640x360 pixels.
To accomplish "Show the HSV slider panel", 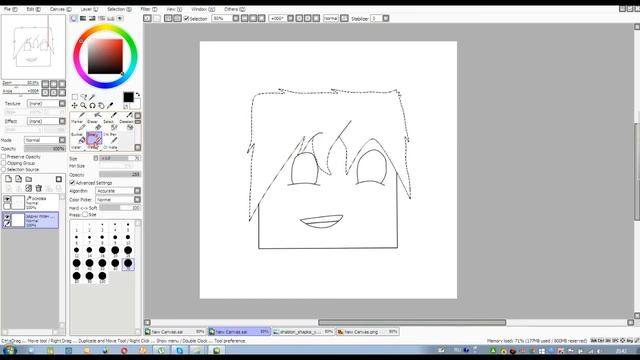I will coord(92,18).
